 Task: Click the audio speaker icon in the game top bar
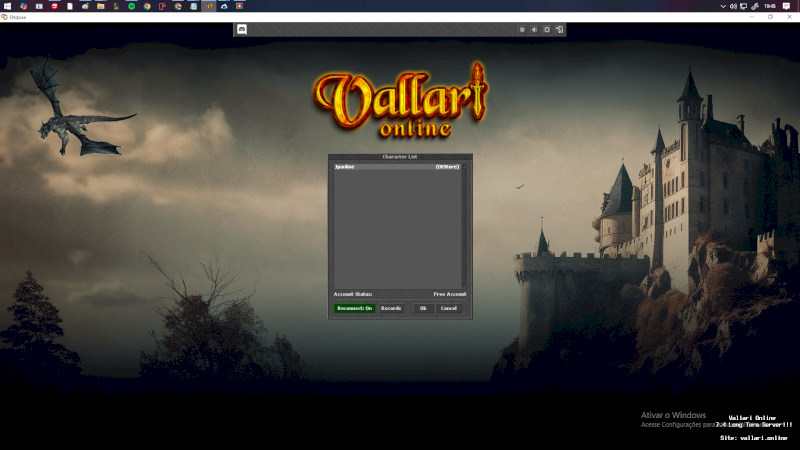[x=534, y=30]
